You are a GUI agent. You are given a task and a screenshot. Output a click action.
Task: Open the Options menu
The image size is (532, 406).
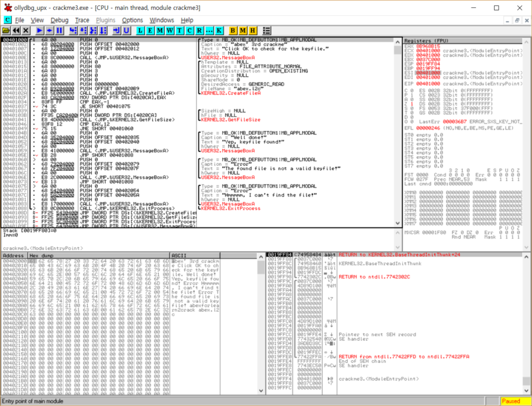[132, 21]
